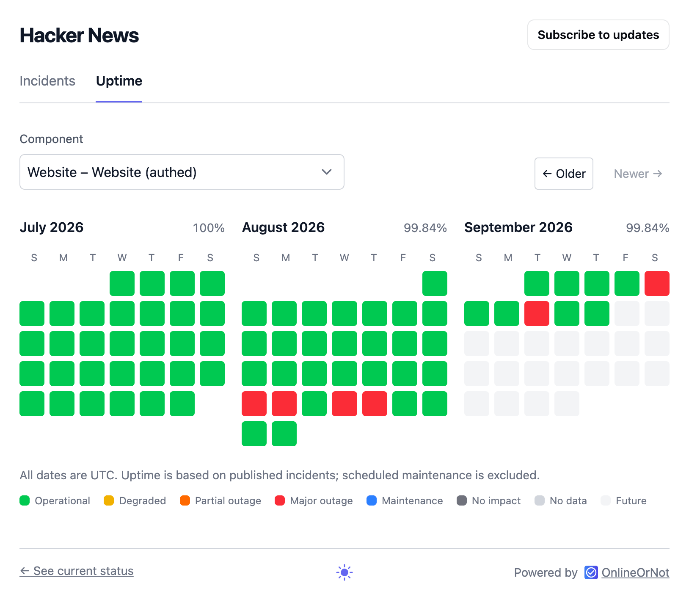
Task: Select the green July 31 day cell
Action: pyautogui.click(x=182, y=403)
